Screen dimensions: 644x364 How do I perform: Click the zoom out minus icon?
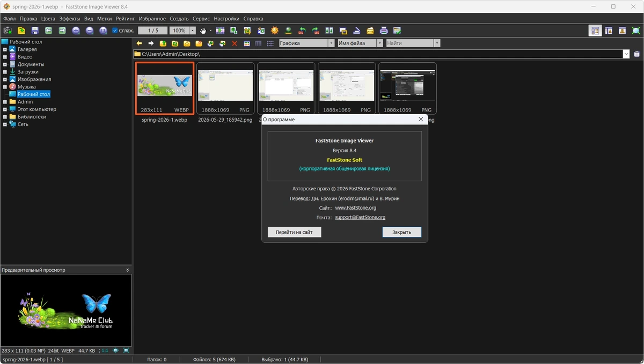[89, 31]
